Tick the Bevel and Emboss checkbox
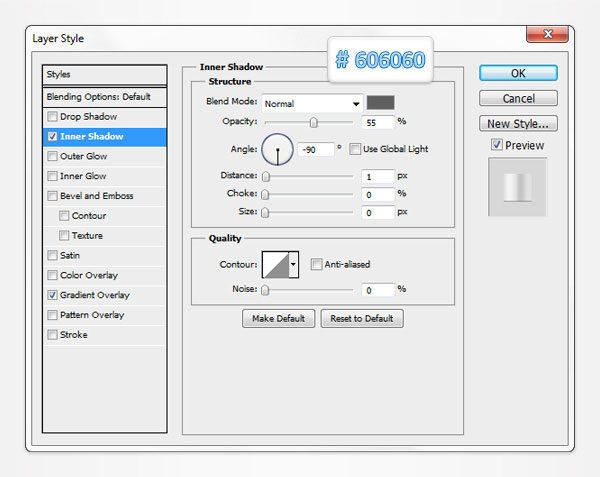Image resolution: width=600 pixels, height=477 pixels. (52, 196)
